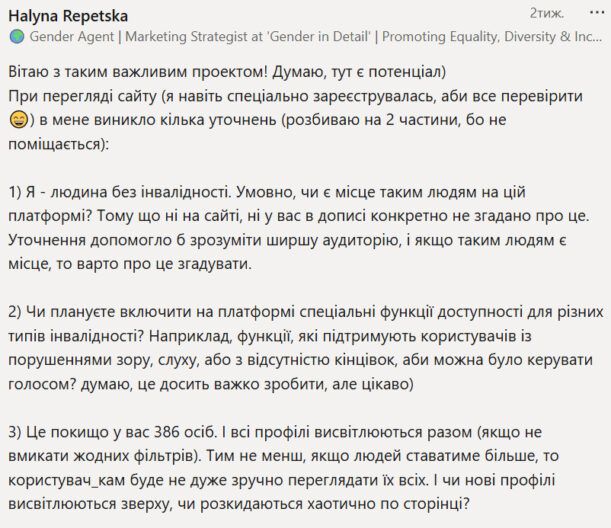Click the '2тиж.' comment timestamp
This screenshot has width=611, height=528.
pos(546,13)
